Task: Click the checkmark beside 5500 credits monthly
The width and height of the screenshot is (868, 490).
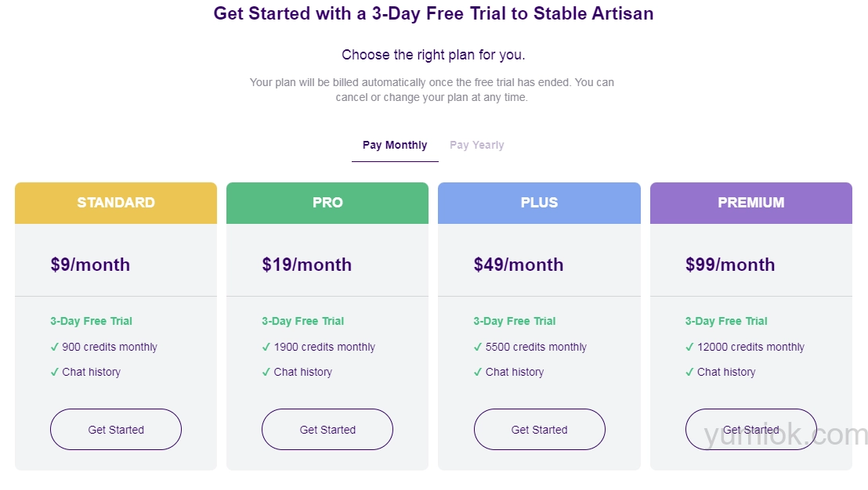Action: pos(478,347)
